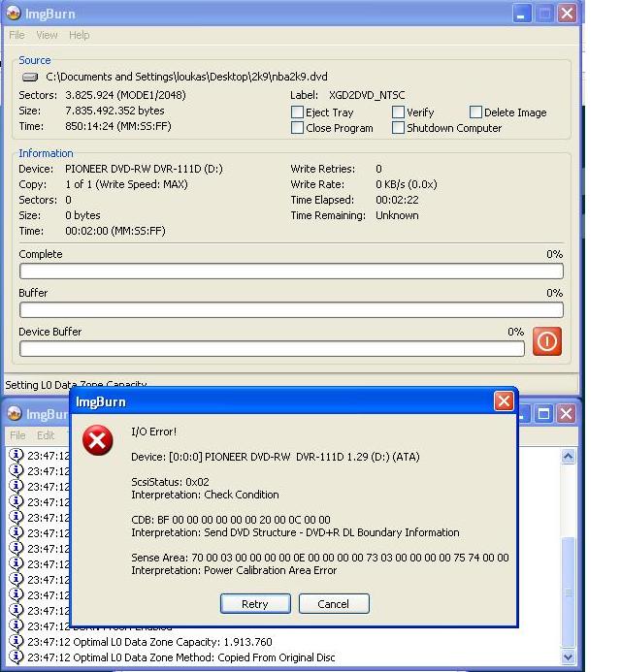Click the log window scrollbar thumb
This screenshot has width=621, height=672.
point(568,592)
